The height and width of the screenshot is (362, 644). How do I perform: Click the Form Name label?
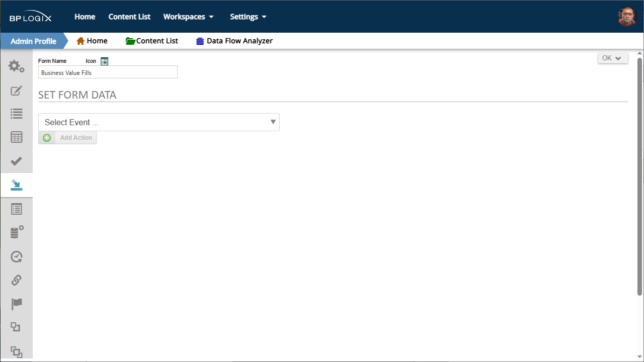pyautogui.click(x=52, y=61)
